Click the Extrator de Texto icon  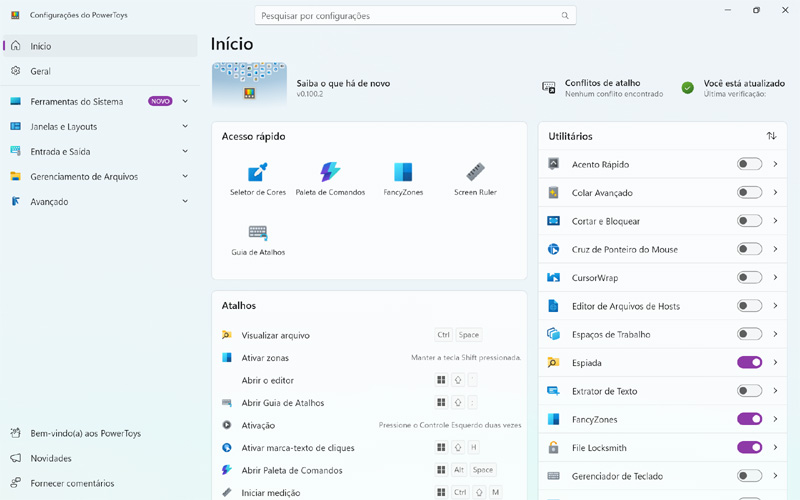tap(554, 391)
